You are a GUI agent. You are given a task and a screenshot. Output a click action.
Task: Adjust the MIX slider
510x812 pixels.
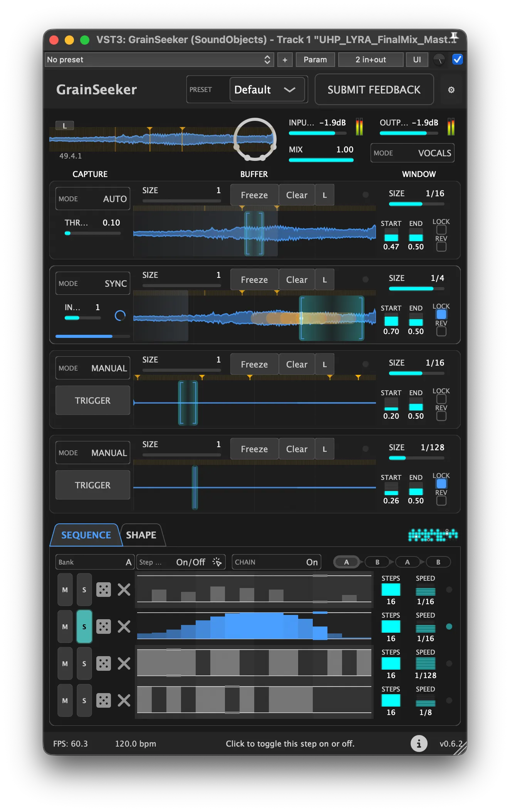click(x=321, y=160)
